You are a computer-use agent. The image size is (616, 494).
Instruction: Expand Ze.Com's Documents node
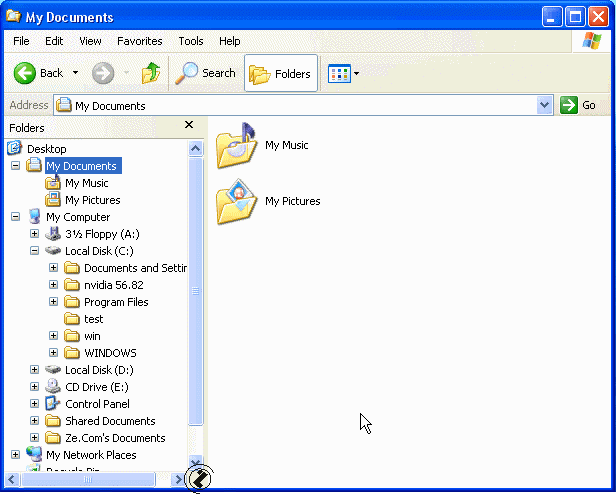click(x=35, y=437)
